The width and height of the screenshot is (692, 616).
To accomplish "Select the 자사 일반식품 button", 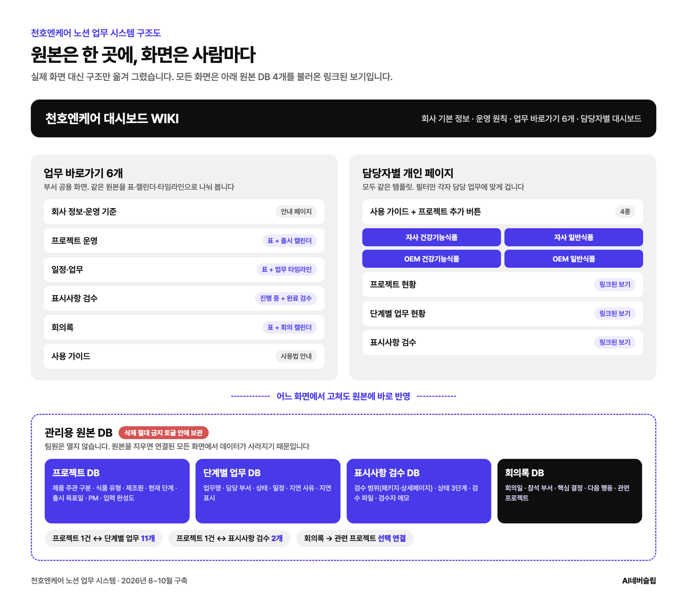I will click(x=573, y=237).
